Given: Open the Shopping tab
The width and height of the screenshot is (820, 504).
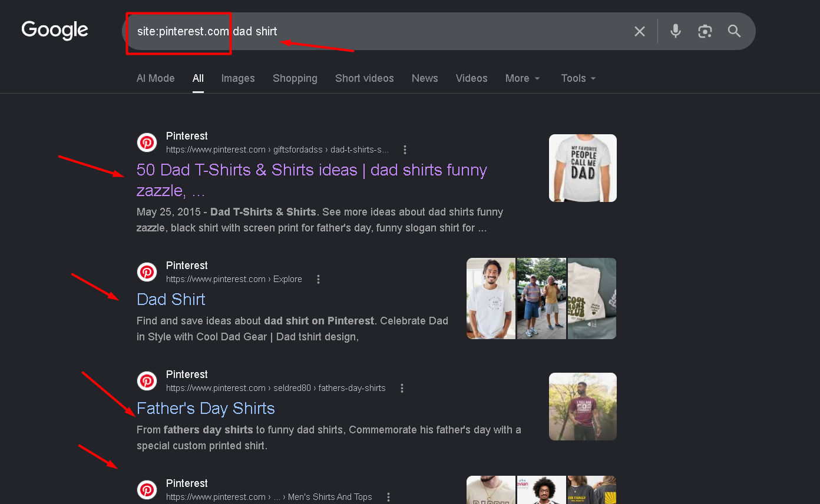Looking at the screenshot, I should pos(295,78).
